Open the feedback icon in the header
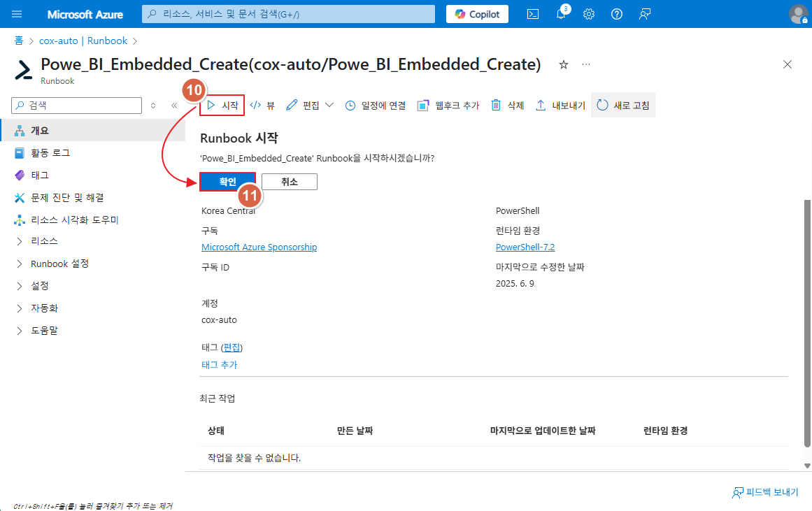Screen dimensions: 812x511 (645, 14)
